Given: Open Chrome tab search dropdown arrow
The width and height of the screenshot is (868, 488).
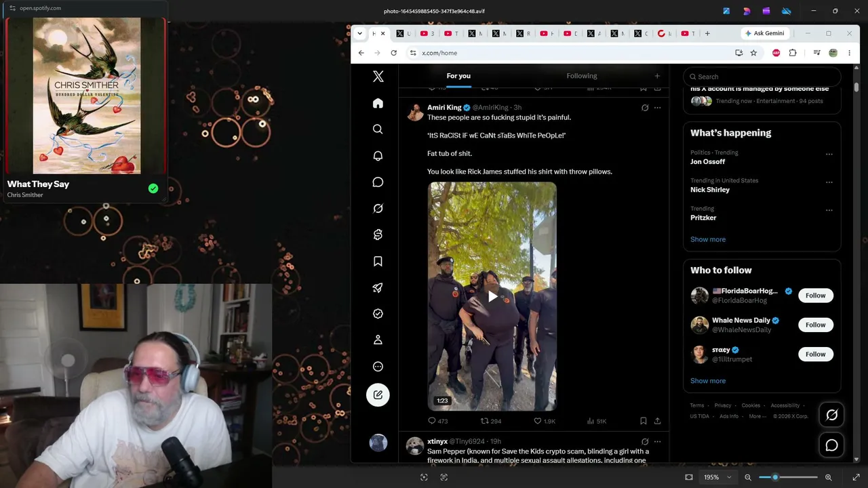Looking at the screenshot, I should tap(359, 33).
